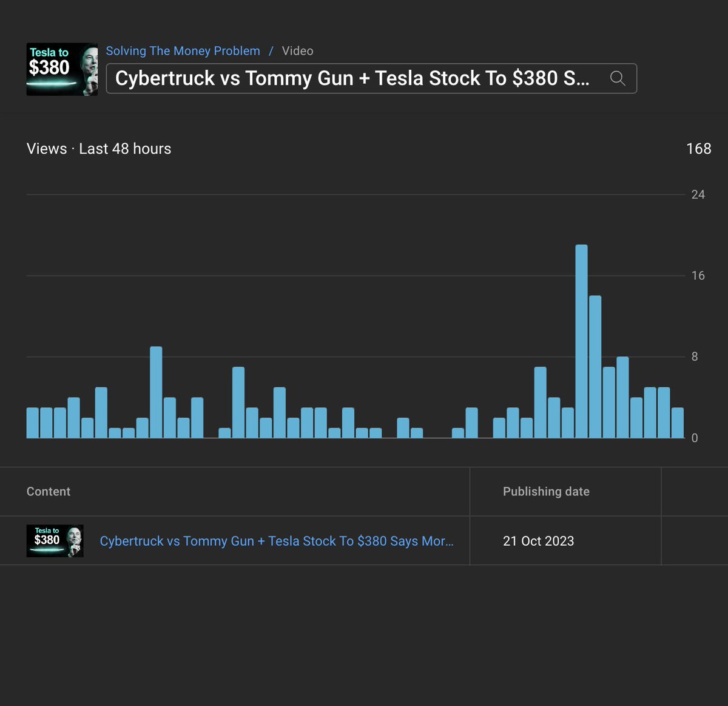Select the 21 Oct 2023 date cell
Image resolution: width=728 pixels, height=706 pixels.
click(x=538, y=541)
